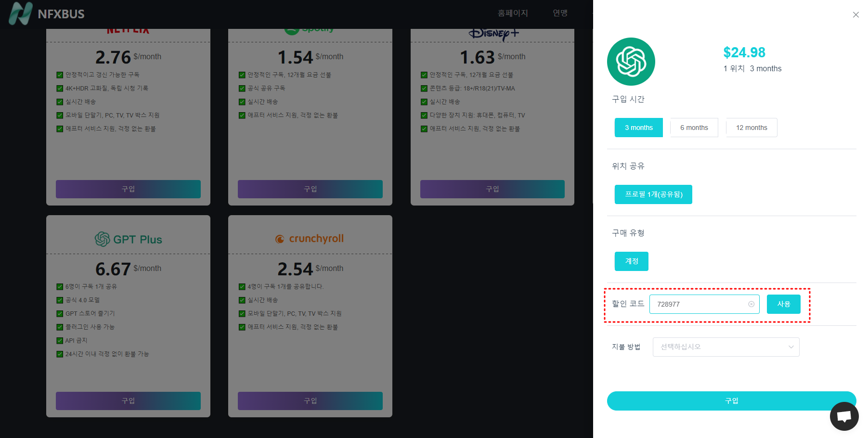Viewport: 868px width, 438px height.
Task: Click the ChatGPT icon in the purchase panel
Action: 631,62
